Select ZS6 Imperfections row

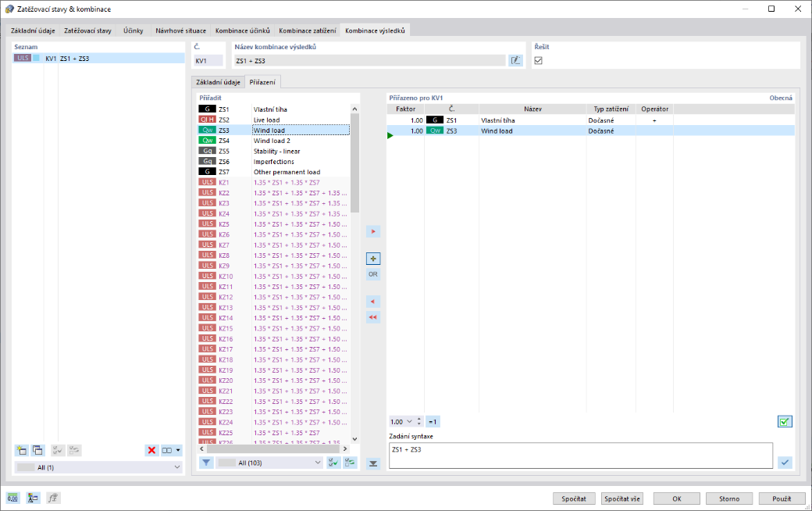[x=274, y=162]
